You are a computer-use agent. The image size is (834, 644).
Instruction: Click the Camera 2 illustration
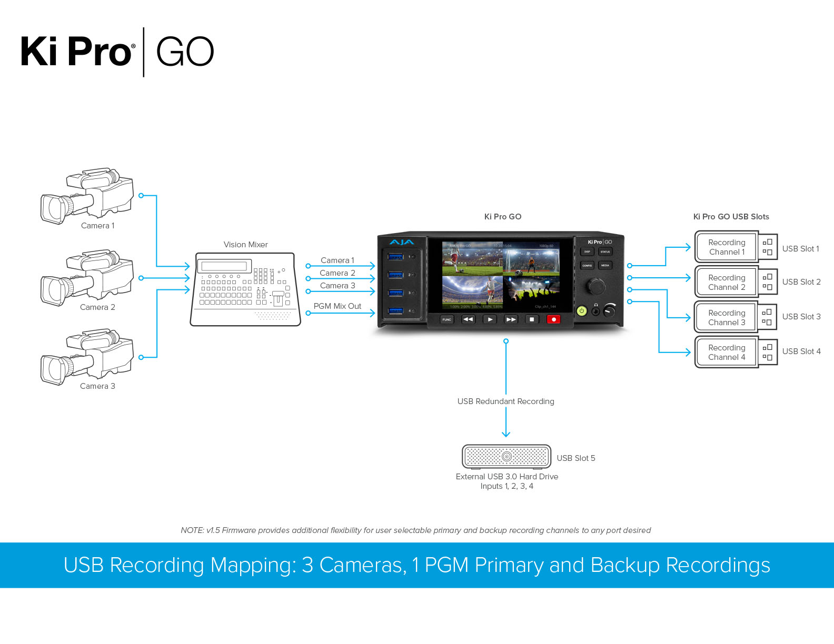[x=87, y=278]
